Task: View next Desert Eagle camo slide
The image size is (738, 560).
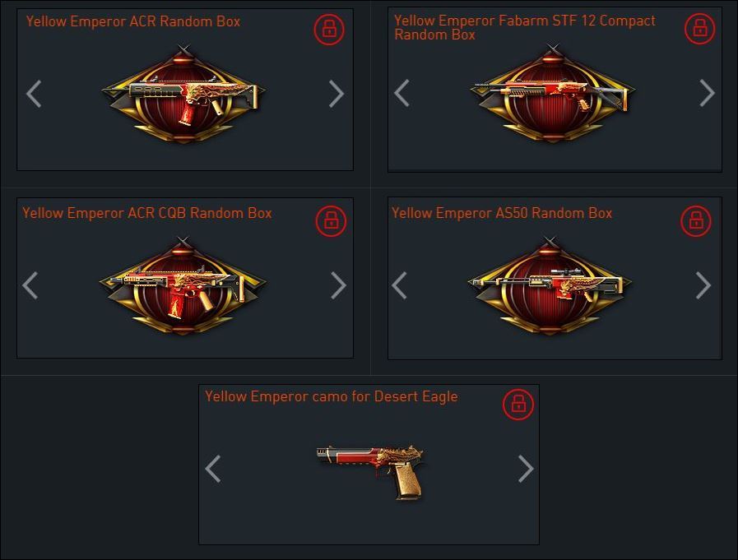Action: 525,469
